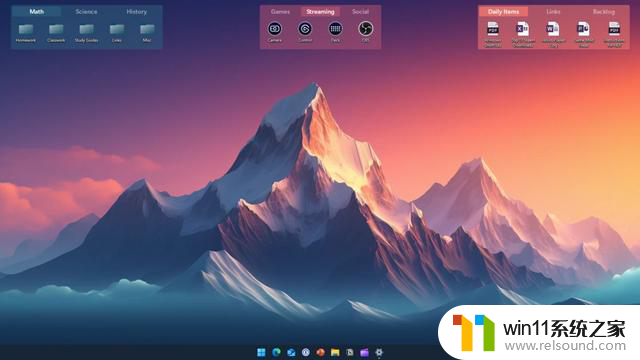640x360 pixels.
Task: Open the Homework folder
Action: [x=26, y=30]
